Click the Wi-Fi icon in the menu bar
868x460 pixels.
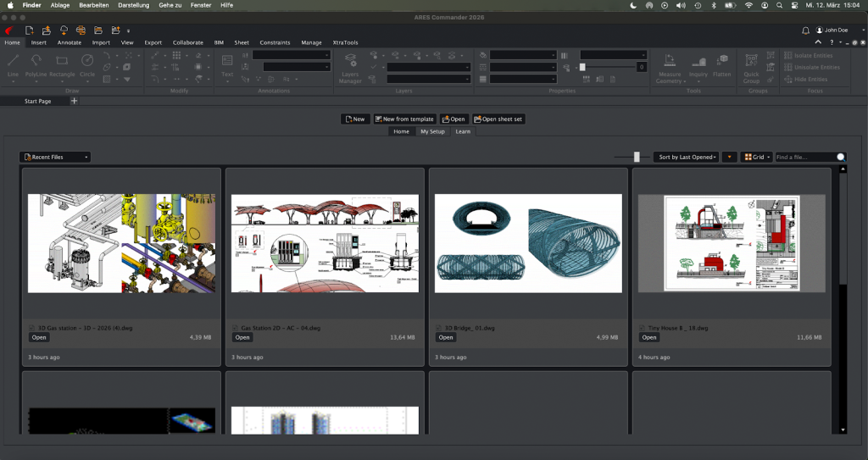(748, 5)
